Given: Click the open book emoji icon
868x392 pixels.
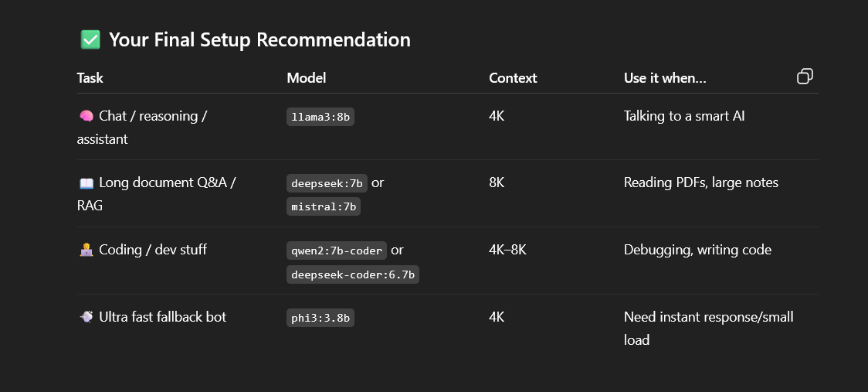Looking at the screenshot, I should pyautogui.click(x=86, y=183).
